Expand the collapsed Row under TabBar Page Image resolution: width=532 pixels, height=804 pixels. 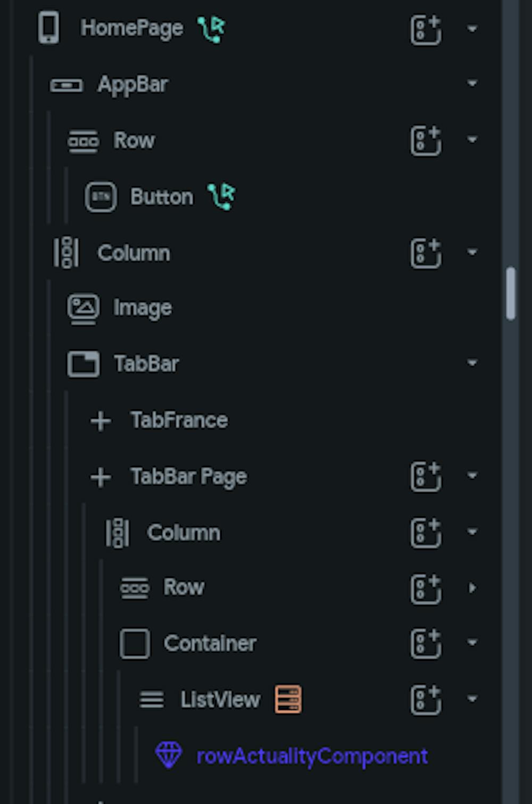(472, 587)
